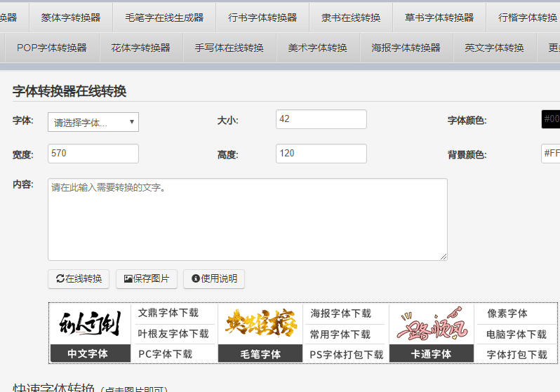560x392 pixels.
Task: Click the 高度 height input field
Action: 321,154
